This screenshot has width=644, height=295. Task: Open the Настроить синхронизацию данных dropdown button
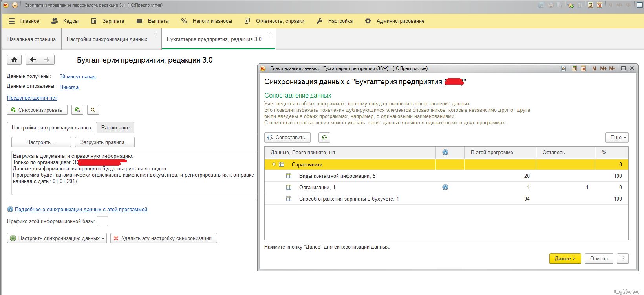click(57, 238)
